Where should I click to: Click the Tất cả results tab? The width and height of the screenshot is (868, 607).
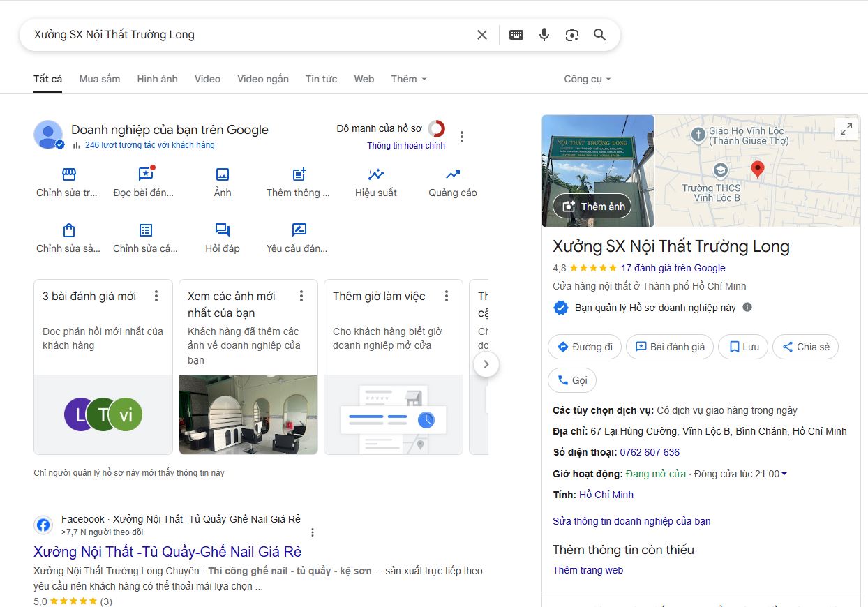coord(48,79)
